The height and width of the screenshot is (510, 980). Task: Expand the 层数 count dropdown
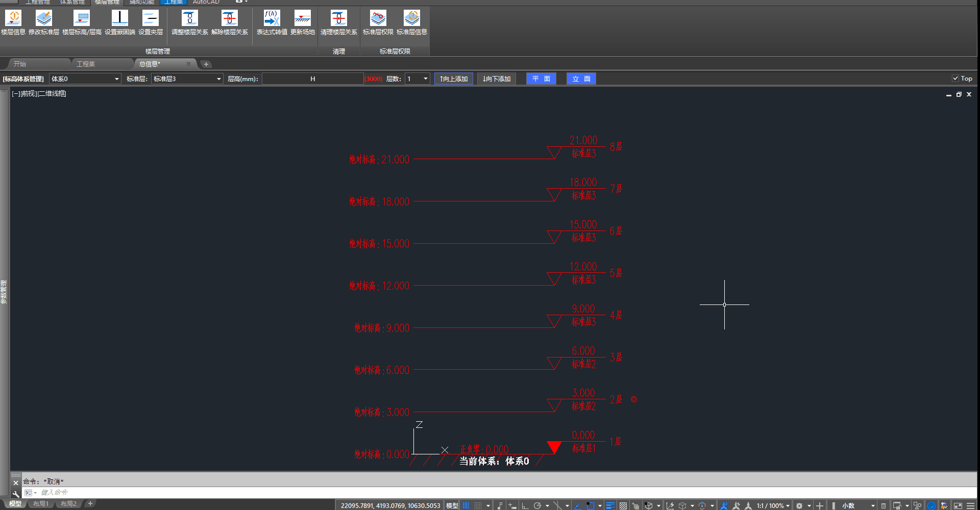point(425,79)
